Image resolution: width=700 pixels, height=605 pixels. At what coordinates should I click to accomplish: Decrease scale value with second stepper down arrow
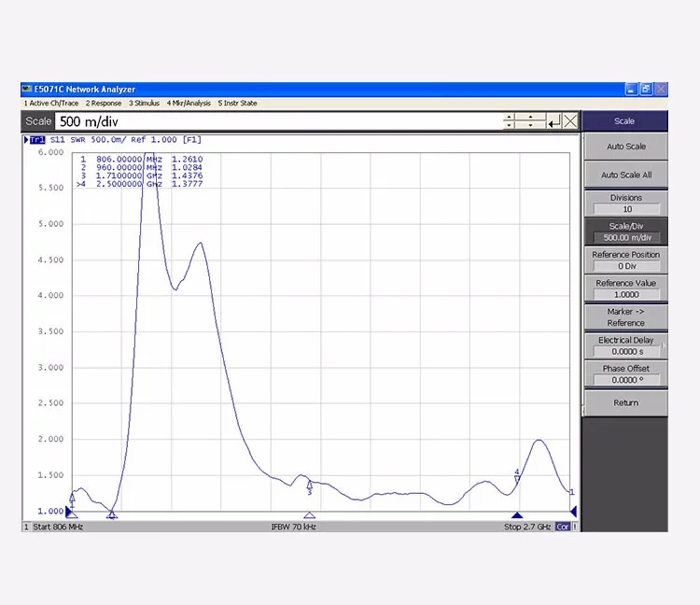531,125
